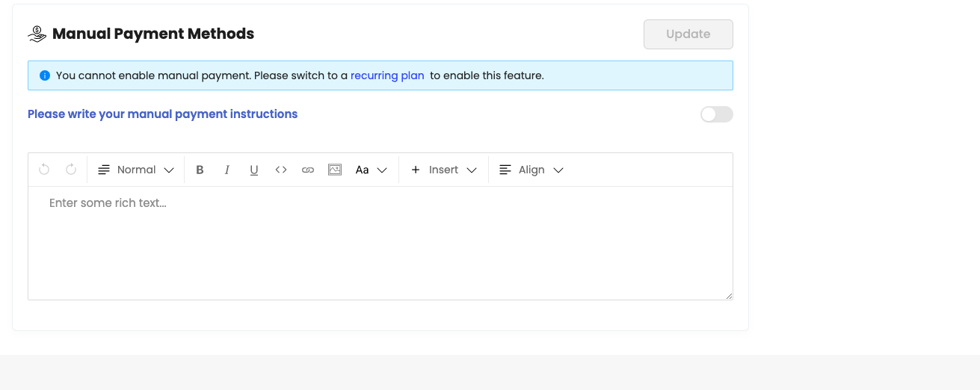980x390 pixels.
Task: Insert a code block using the code icon
Action: click(281, 170)
